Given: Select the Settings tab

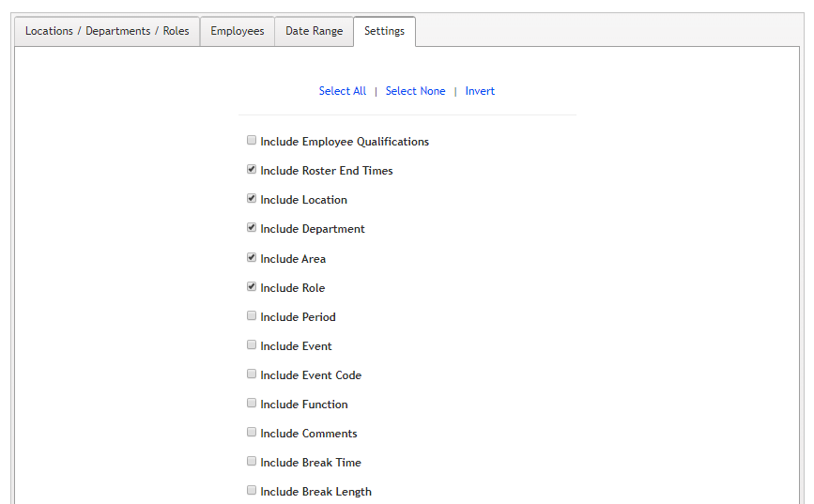Looking at the screenshot, I should coord(384,31).
